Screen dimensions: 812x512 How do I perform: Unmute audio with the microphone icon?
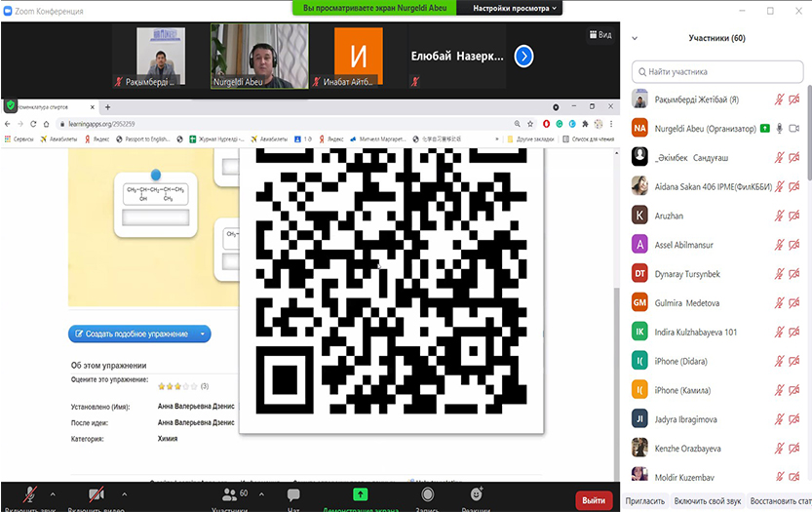[x=29, y=494]
